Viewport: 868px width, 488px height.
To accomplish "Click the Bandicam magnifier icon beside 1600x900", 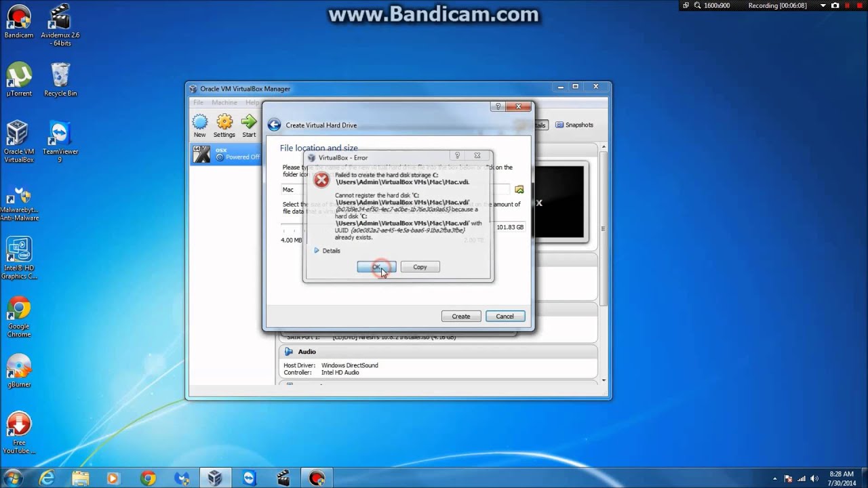I will [696, 5].
